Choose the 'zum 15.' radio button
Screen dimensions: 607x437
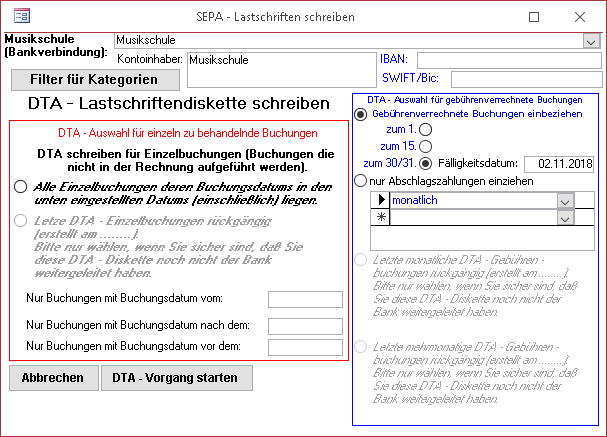[426, 146]
